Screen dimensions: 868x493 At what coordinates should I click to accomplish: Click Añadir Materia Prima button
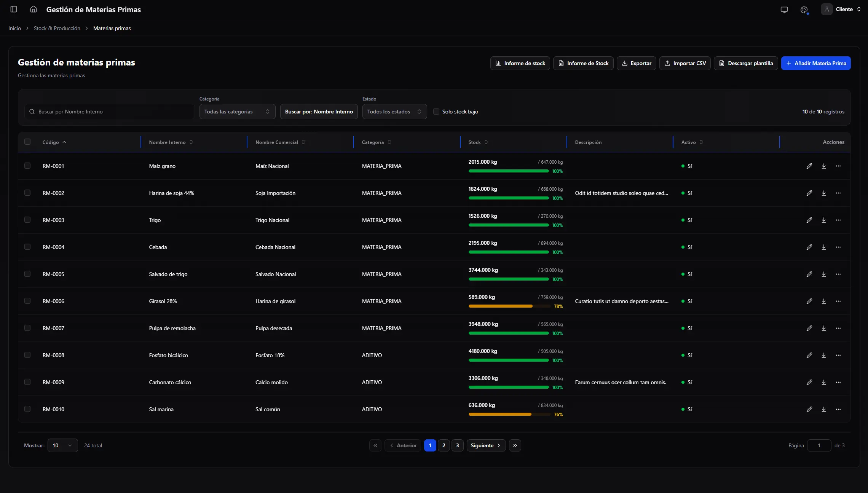(x=816, y=63)
